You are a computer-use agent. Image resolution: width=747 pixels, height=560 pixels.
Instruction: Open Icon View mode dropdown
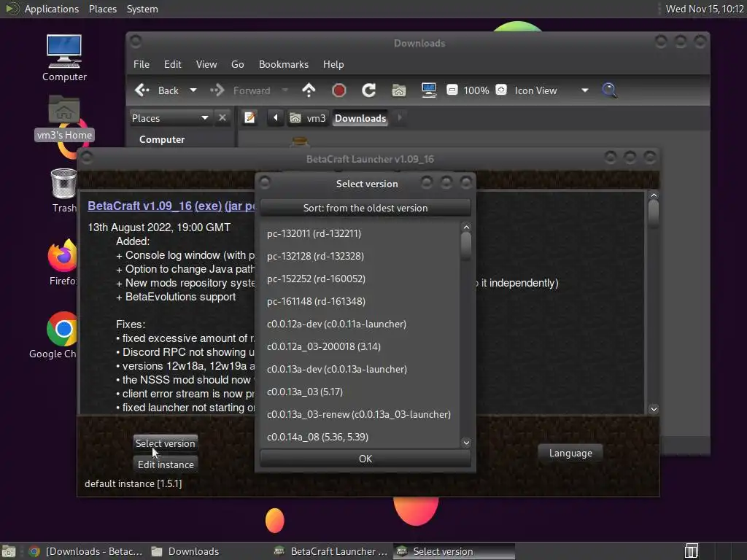551,90
